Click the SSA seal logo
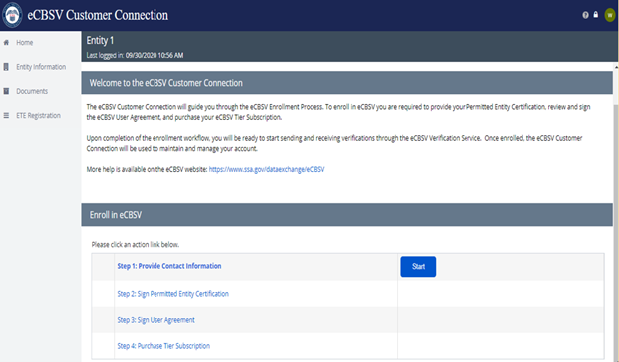 point(12,15)
